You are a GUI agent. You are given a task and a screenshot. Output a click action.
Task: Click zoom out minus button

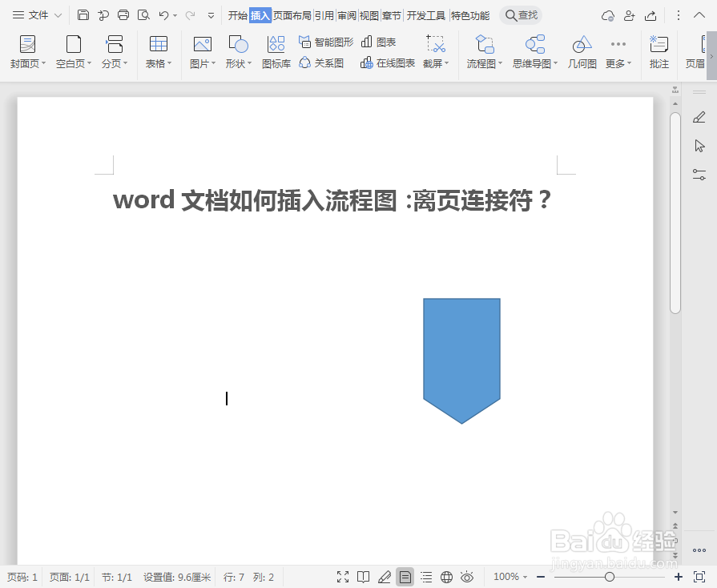541,577
